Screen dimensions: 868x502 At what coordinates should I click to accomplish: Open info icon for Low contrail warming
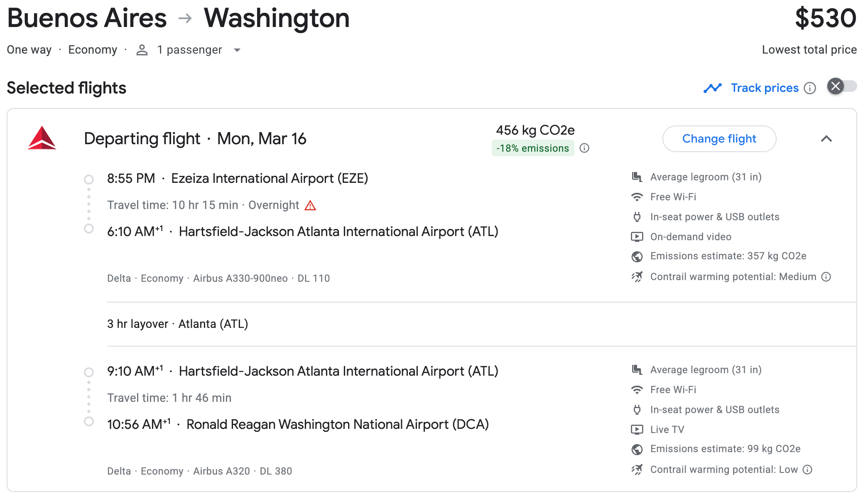(807, 470)
